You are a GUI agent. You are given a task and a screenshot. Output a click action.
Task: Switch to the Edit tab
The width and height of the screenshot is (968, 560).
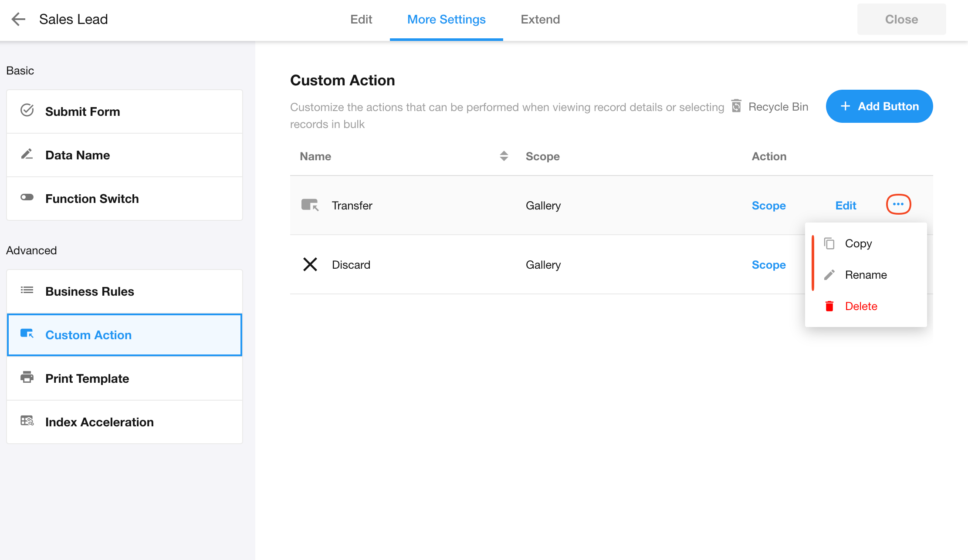361,20
